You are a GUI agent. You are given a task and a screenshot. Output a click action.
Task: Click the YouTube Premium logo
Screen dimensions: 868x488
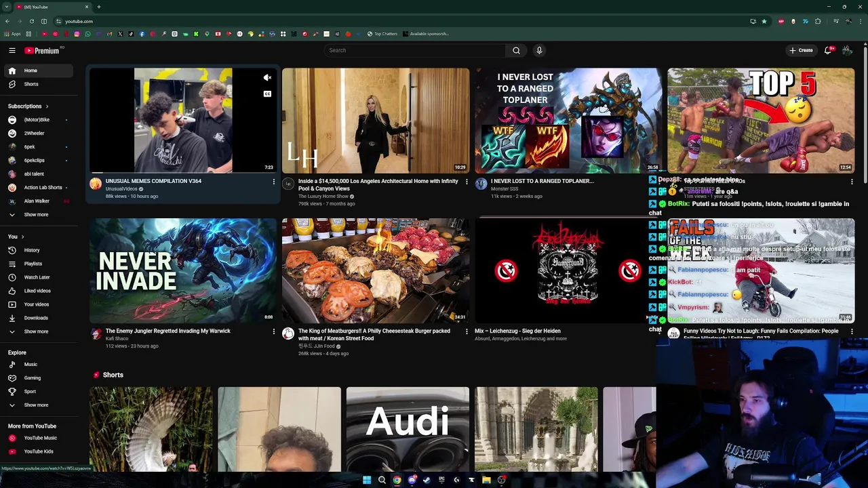(x=42, y=50)
